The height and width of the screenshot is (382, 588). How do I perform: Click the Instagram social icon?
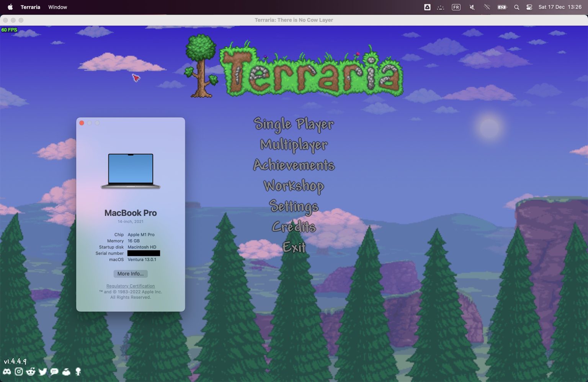tap(19, 372)
